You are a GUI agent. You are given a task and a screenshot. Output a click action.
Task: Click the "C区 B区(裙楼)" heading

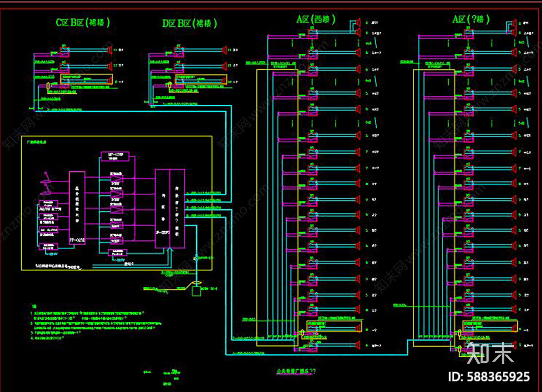83,22
